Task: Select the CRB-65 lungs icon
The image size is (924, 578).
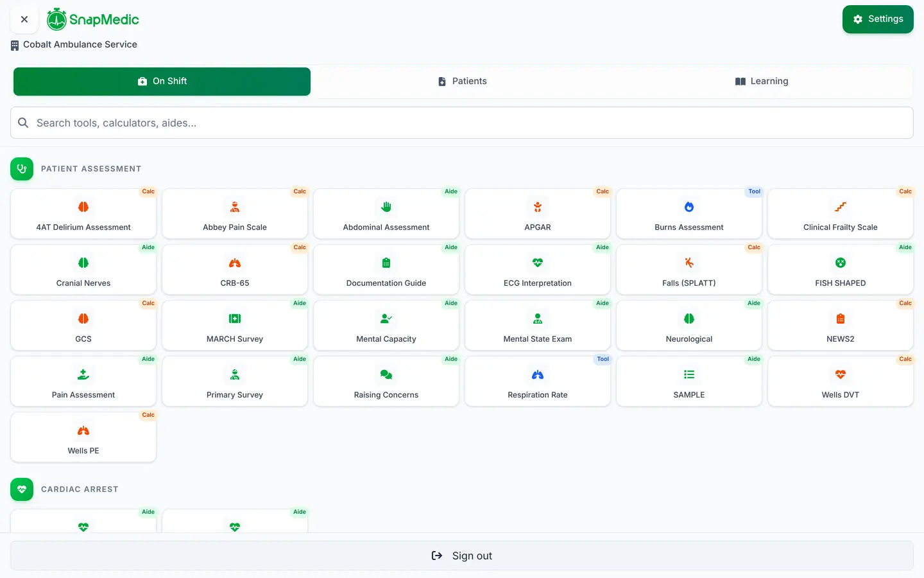Action: (x=235, y=263)
